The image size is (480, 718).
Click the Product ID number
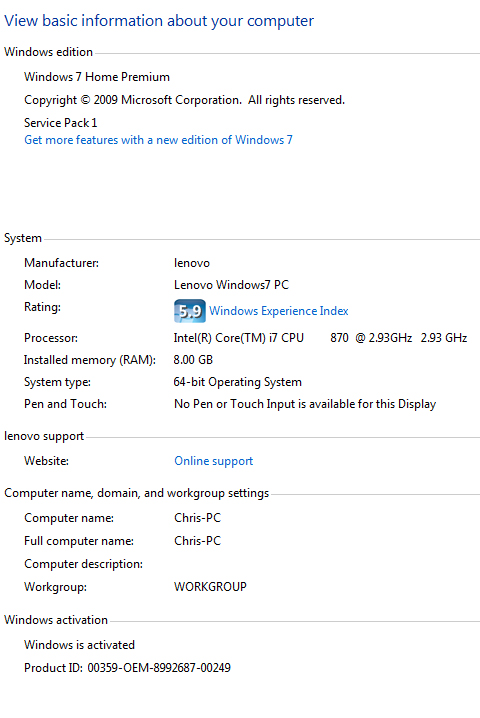coord(159,668)
